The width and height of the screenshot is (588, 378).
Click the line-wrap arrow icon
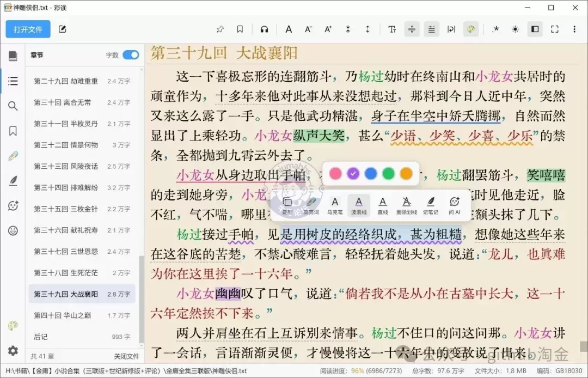point(451,29)
